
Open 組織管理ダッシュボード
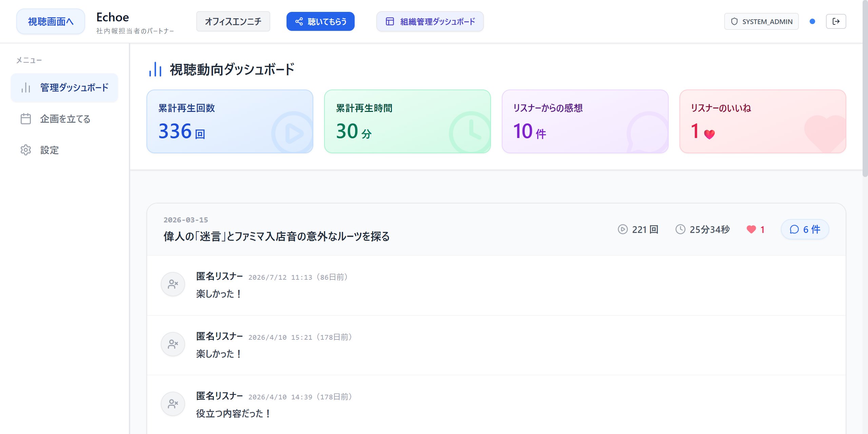(x=430, y=21)
